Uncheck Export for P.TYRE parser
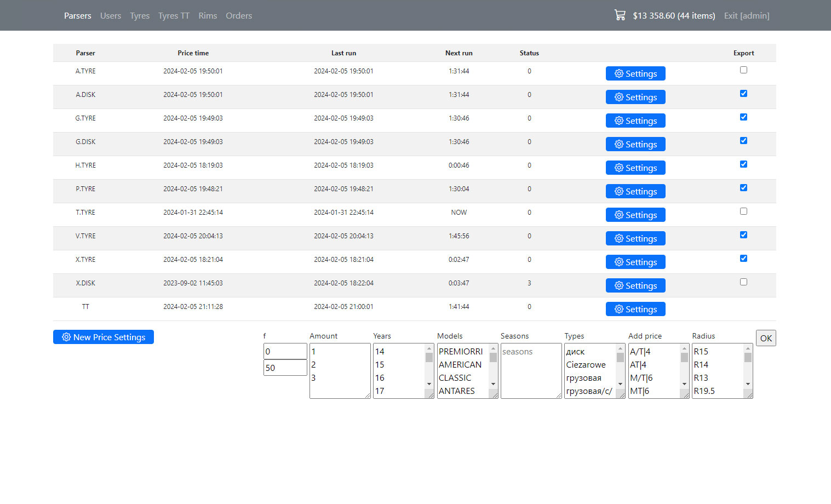831x504 pixels. pos(743,187)
